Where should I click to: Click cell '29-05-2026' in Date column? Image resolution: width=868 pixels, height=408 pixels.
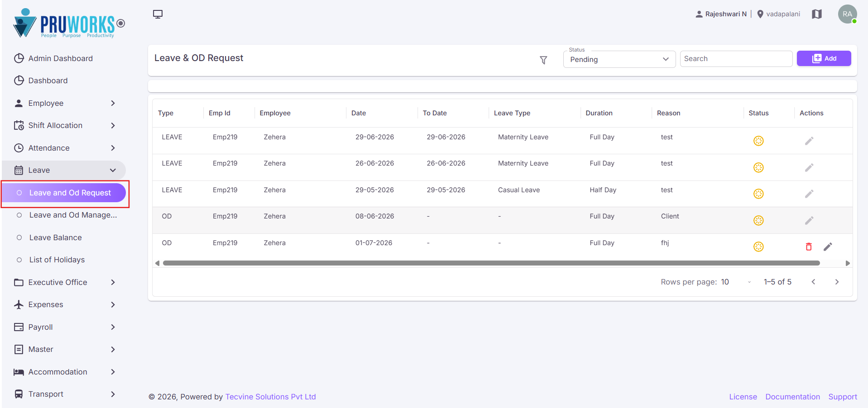point(374,190)
